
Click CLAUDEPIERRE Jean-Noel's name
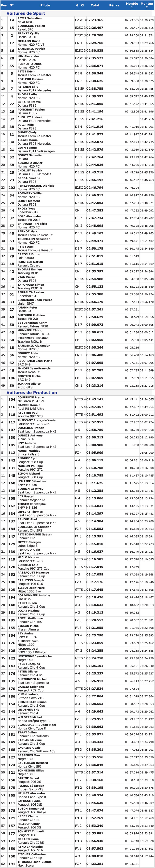[x=37, y=725]
